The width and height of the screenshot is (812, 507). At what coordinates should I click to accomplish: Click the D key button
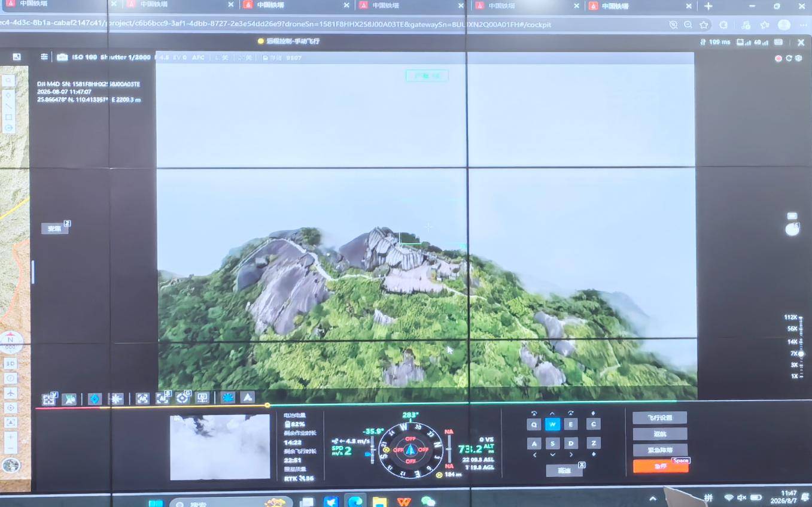571,444
